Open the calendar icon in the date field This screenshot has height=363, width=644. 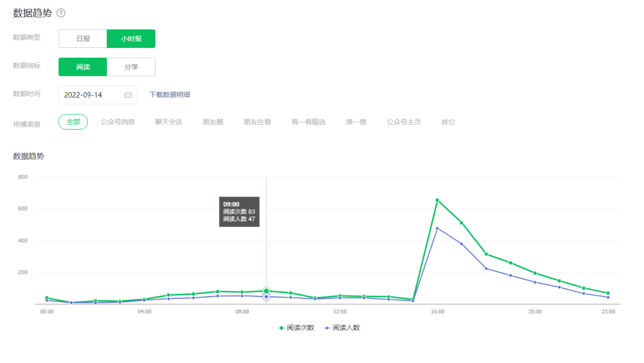coord(128,95)
